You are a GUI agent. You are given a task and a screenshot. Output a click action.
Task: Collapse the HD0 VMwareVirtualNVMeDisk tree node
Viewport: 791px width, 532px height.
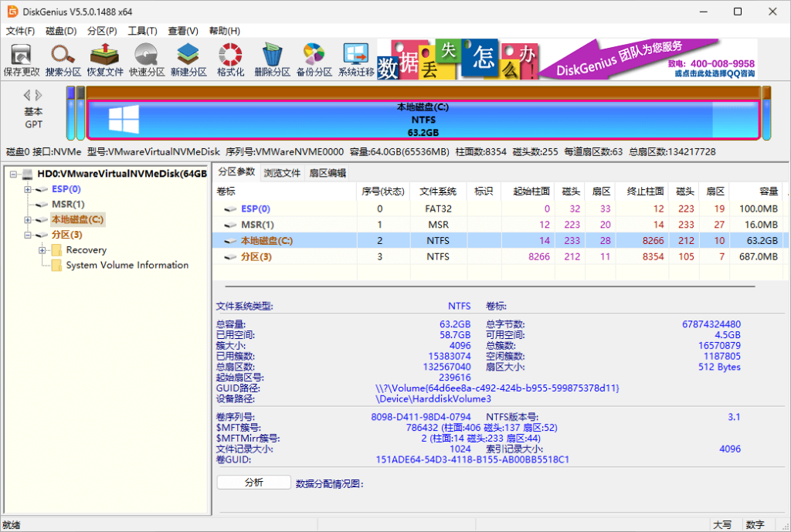(14, 174)
